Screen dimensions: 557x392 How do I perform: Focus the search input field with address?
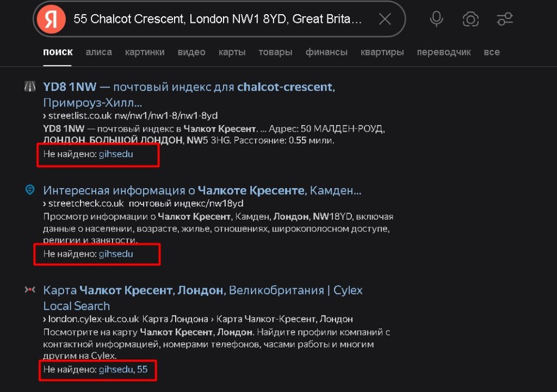218,20
